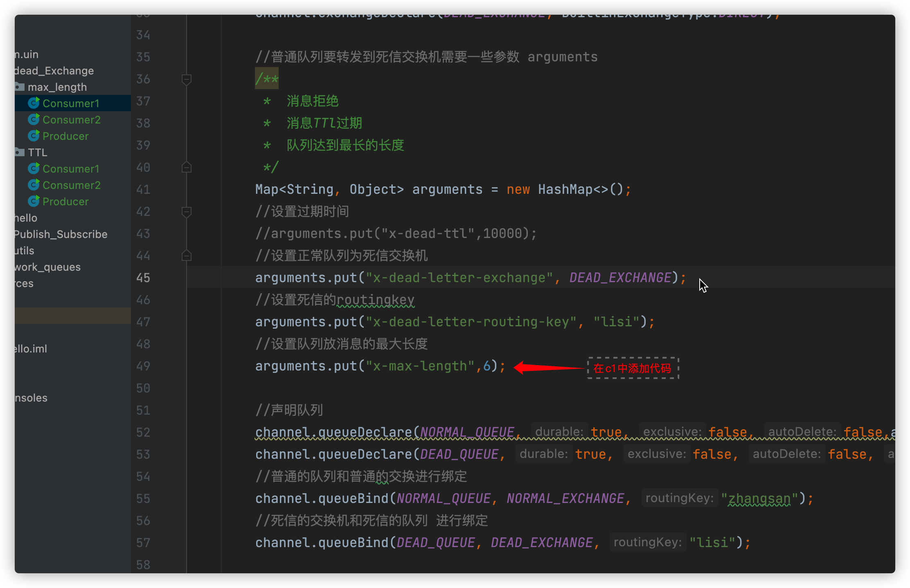The height and width of the screenshot is (588, 910).
Task: Collapse comment fold at line 42
Action: pyautogui.click(x=187, y=212)
